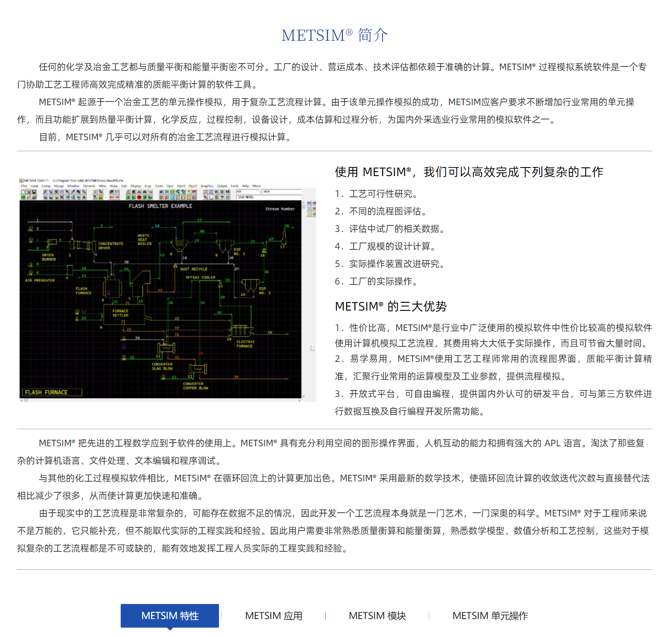The height and width of the screenshot is (637, 672).
Task: Switch to the METSIM 应用 tab
Action: (x=274, y=615)
